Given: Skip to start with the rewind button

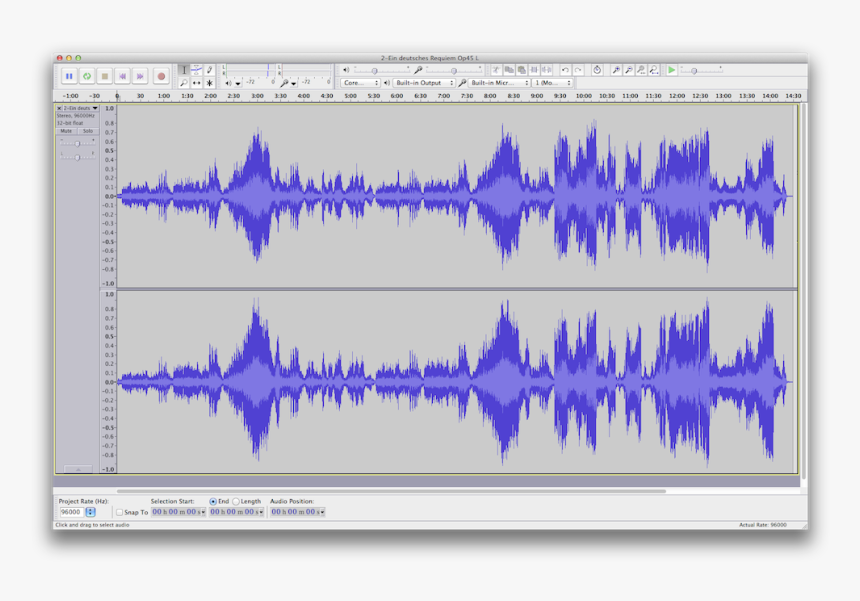Looking at the screenshot, I should click(122, 76).
